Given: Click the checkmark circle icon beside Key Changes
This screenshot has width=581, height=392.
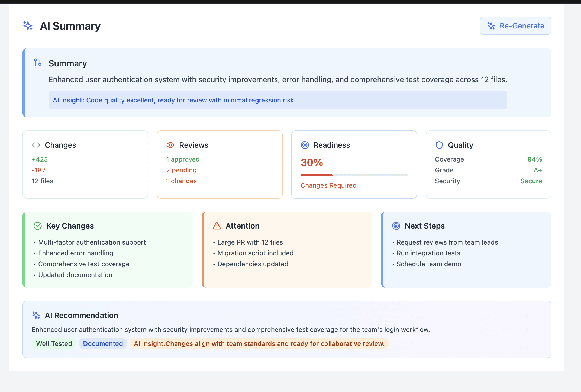Looking at the screenshot, I should 38,226.
